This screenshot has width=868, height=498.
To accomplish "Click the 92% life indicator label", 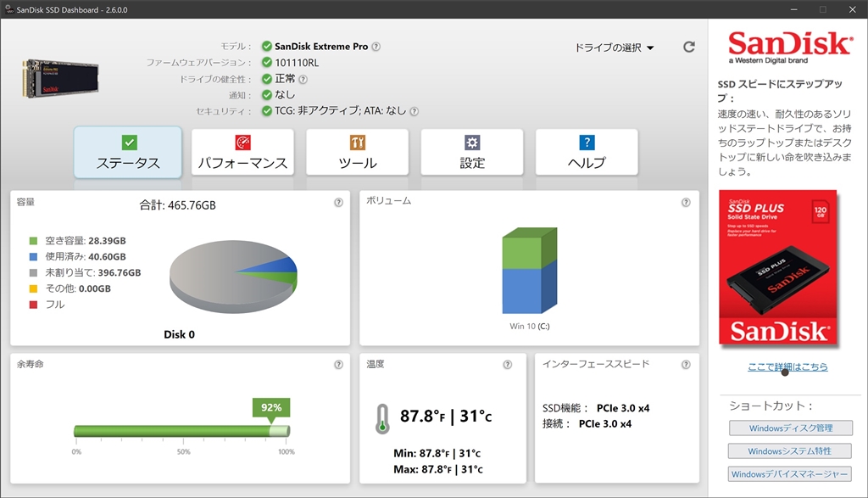I will point(271,408).
